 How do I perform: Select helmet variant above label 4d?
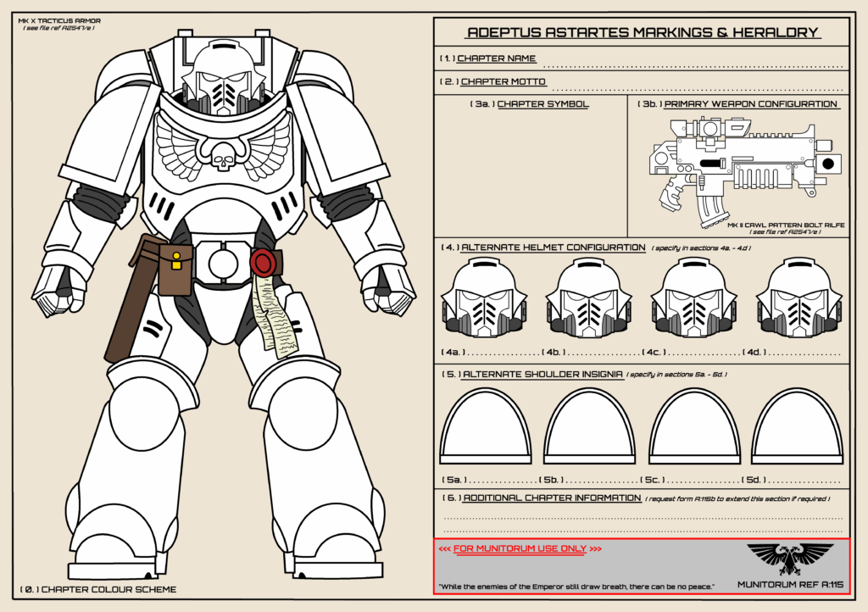(x=798, y=298)
